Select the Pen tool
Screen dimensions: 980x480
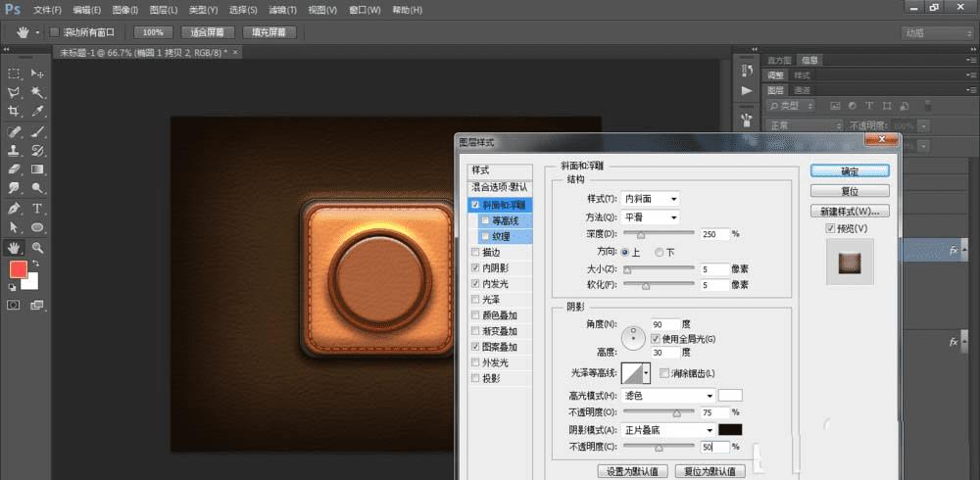point(13,208)
